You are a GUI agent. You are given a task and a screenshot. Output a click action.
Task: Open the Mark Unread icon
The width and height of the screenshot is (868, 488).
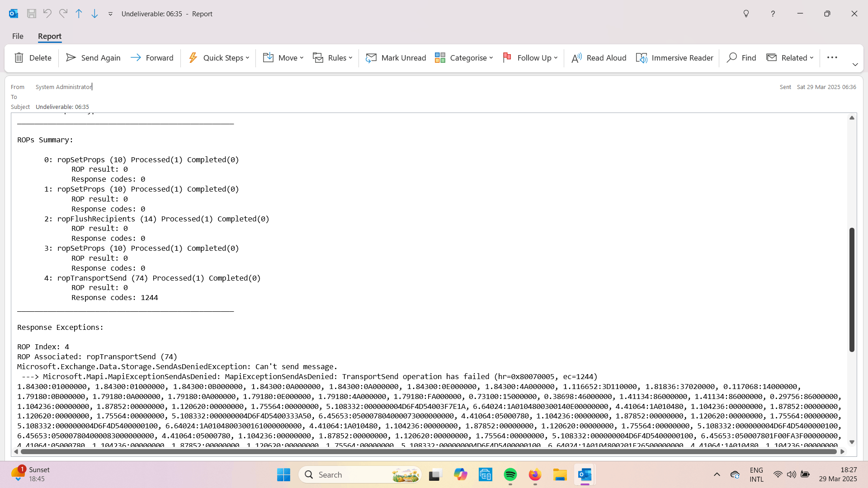372,57
